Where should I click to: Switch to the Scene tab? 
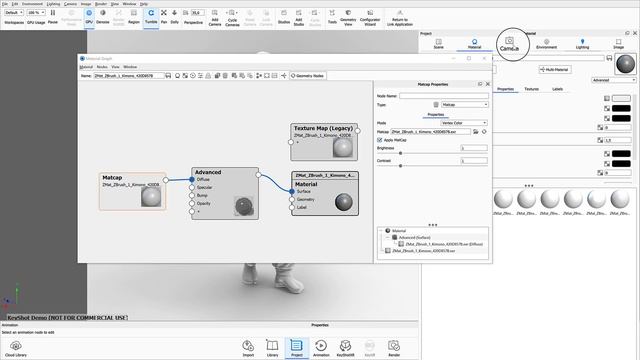pyautogui.click(x=438, y=44)
